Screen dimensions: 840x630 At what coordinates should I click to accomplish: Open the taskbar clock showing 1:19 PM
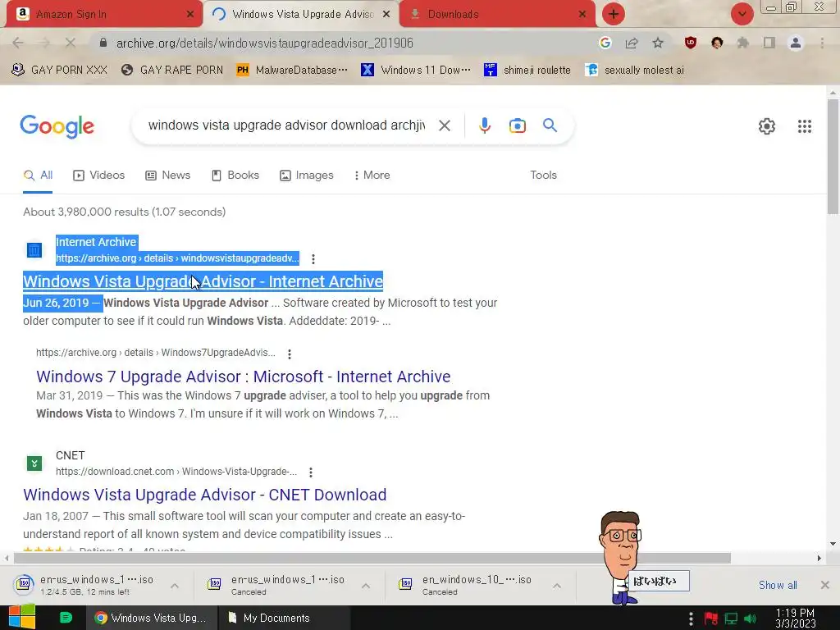click(795, 619)
